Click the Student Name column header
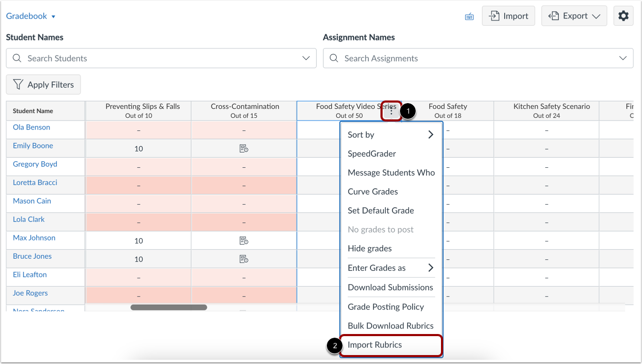The image size is (642, 364). pos(45,111)
